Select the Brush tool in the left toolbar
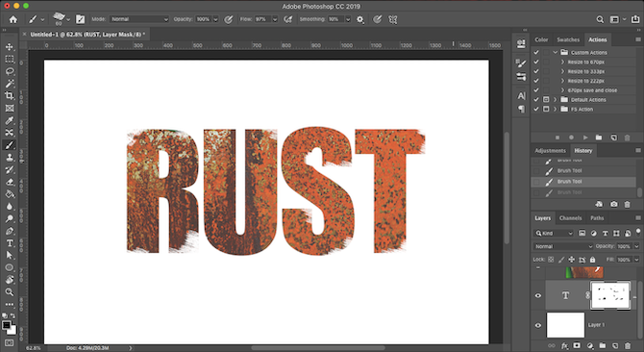This screenshot has width=644, height=352. 10,145
